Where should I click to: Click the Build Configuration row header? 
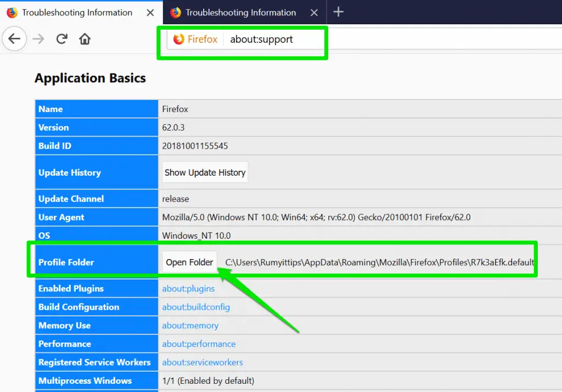pyautogui.click(x=97, y=307)
